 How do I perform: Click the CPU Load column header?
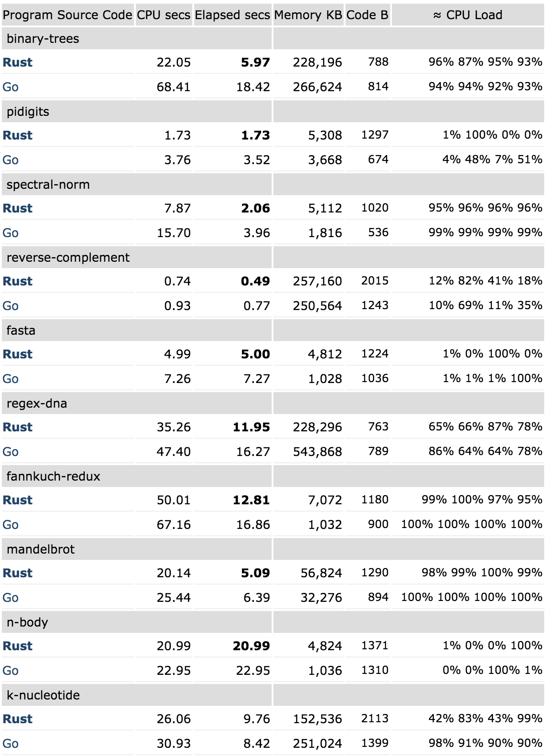[x=468, y=15]
